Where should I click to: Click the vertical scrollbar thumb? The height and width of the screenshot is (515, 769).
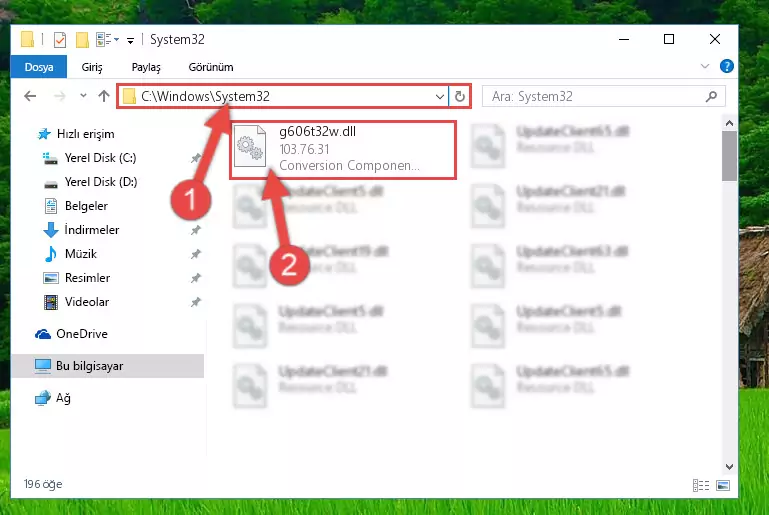click(x=729, y=156)
